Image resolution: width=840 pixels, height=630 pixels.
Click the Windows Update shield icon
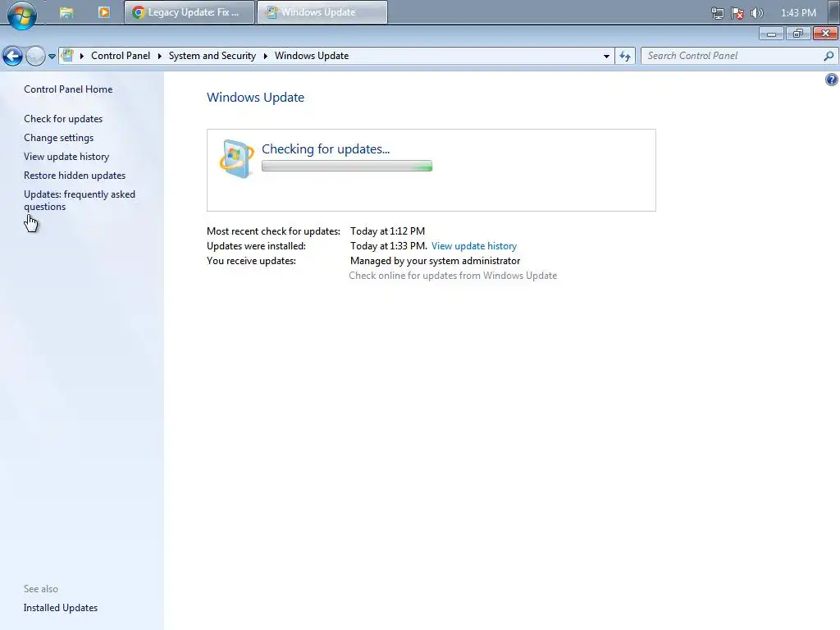236,158
